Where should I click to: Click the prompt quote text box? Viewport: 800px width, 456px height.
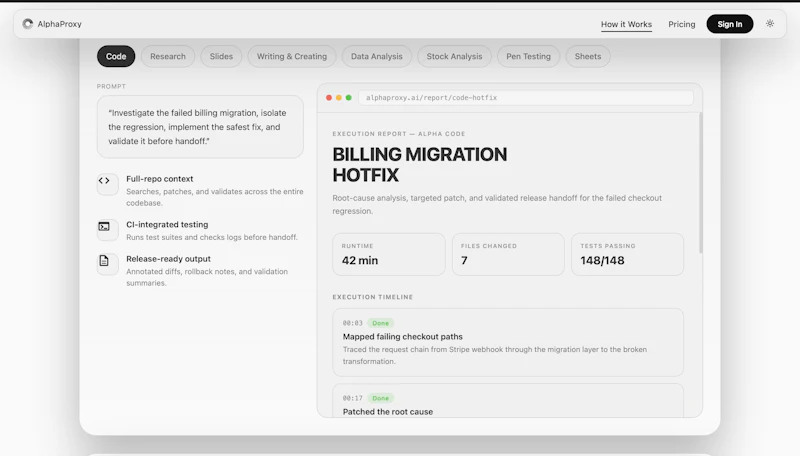(x=200, y=127)
